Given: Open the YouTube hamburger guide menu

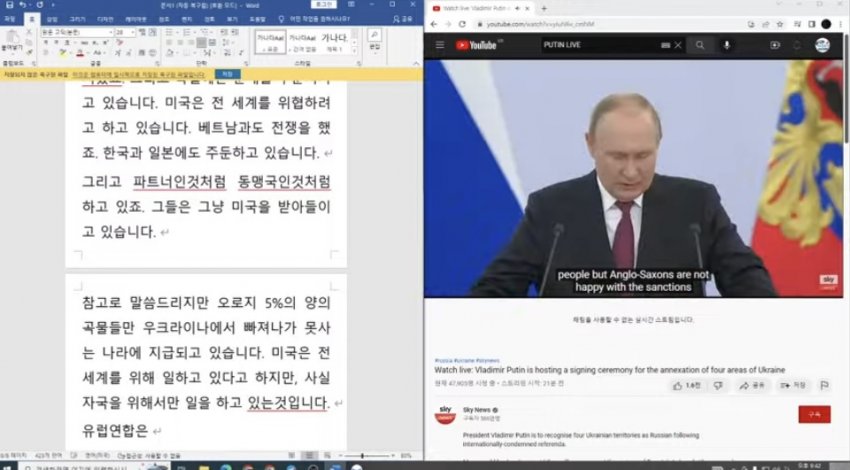Looking at the screenshot, I should (x=439, y=45).
